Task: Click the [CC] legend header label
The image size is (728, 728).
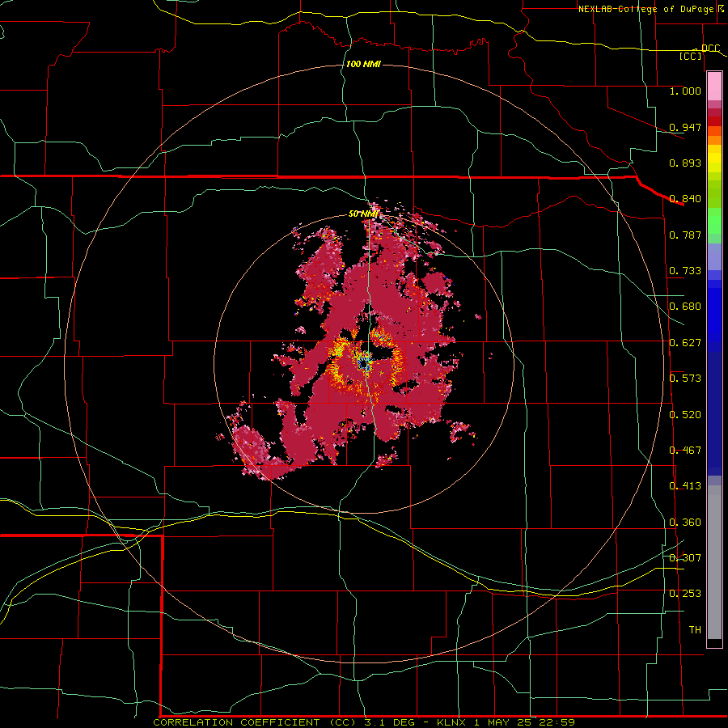Action: click(690, 56)
